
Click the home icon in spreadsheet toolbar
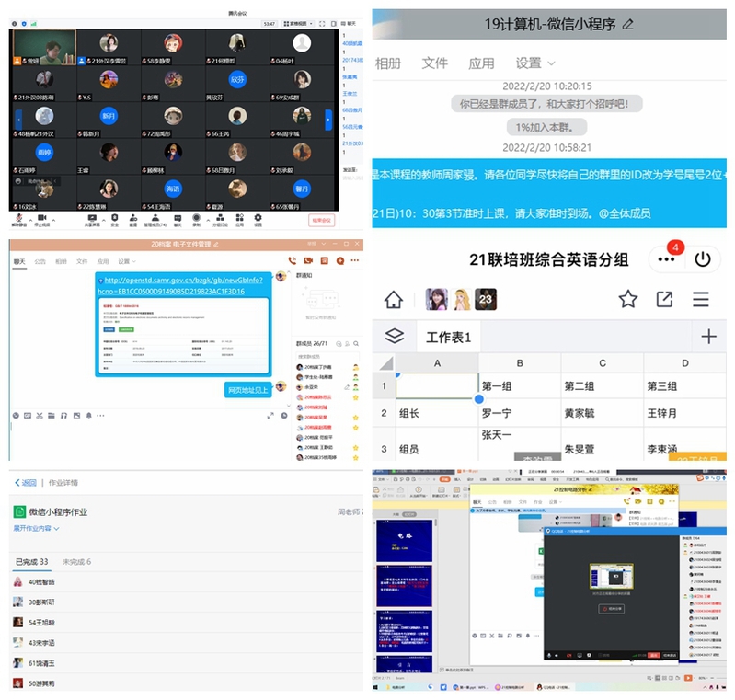tap(394, 299)
